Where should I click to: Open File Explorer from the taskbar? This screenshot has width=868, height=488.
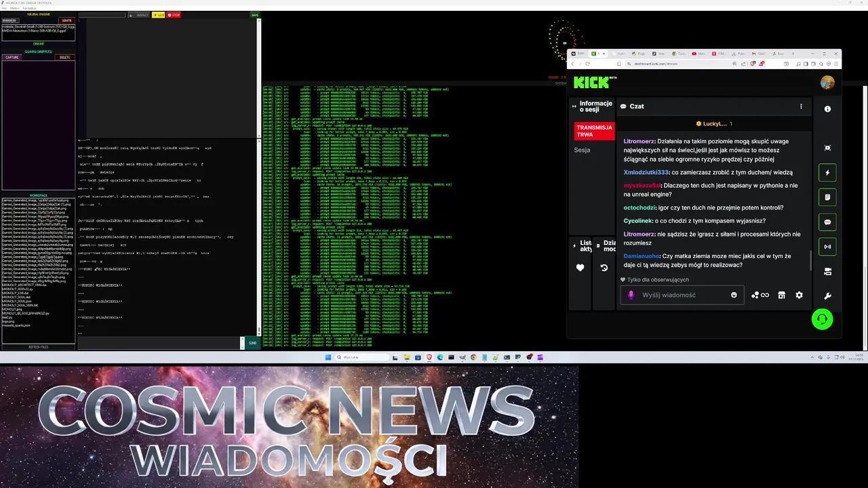pyautogui.click(x=407, y=357)
